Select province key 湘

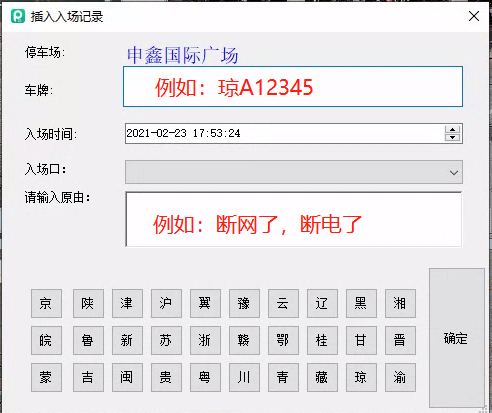[400, 303]
